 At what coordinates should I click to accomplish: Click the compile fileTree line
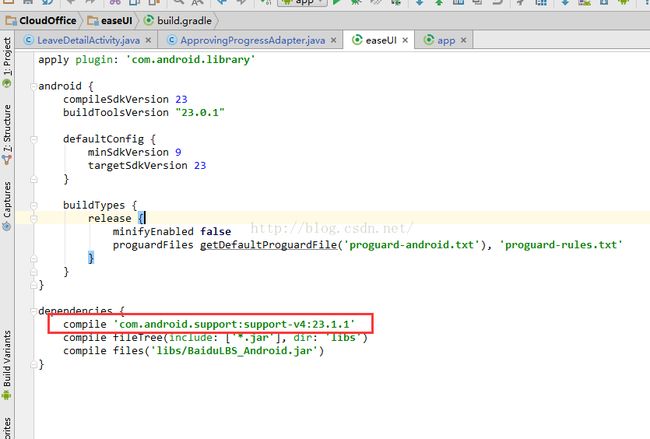point(215,337)
